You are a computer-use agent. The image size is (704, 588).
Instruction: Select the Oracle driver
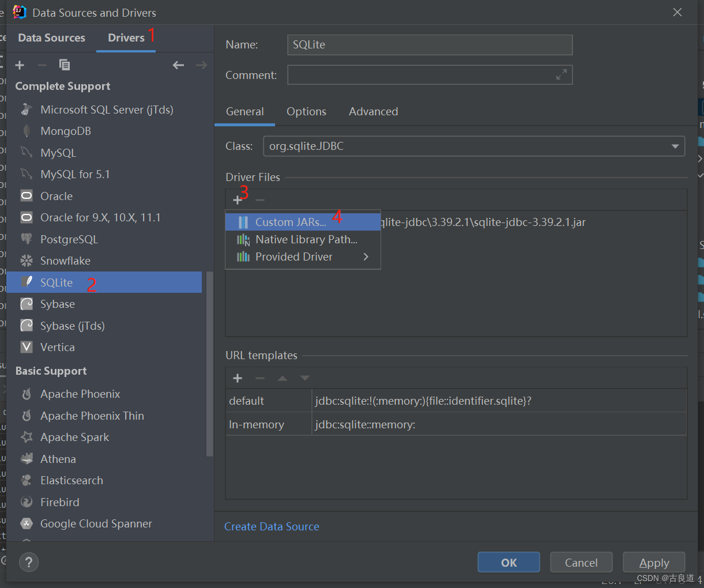point(104,196)
